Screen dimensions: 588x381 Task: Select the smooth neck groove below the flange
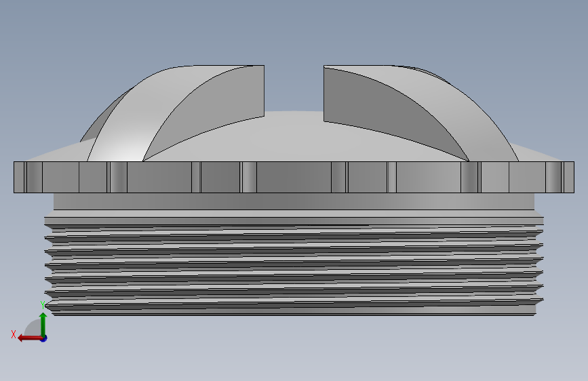pos(294,201)
